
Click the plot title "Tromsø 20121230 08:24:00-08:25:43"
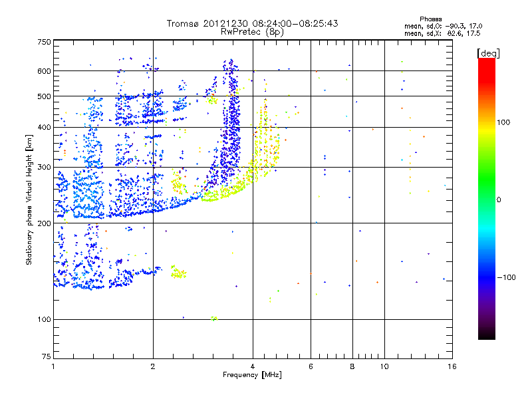coord(252,23)
